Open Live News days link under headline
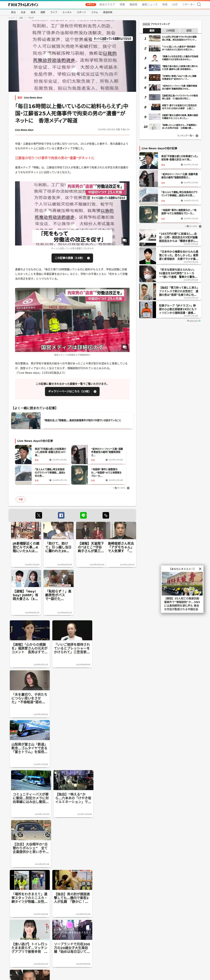This screenshot has height=980, width=210. (x=24, y=130)
